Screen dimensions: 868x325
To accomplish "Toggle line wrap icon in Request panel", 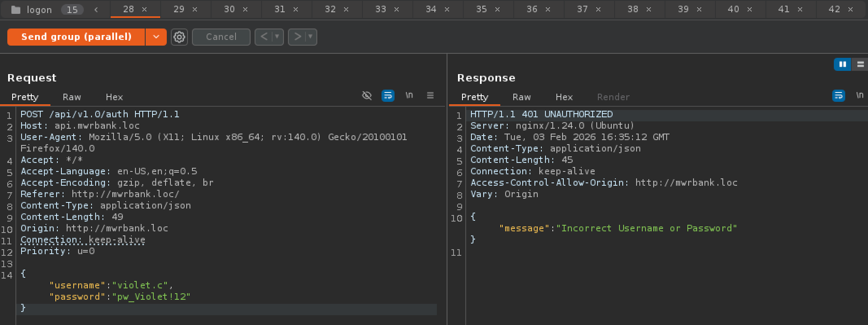I will [x=388, y=96].
